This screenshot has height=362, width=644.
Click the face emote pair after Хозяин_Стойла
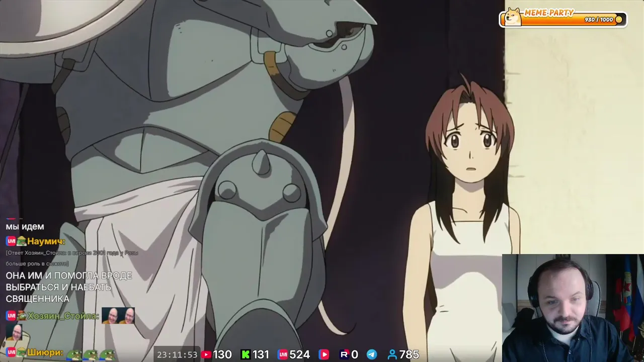(x=118, y=316)
